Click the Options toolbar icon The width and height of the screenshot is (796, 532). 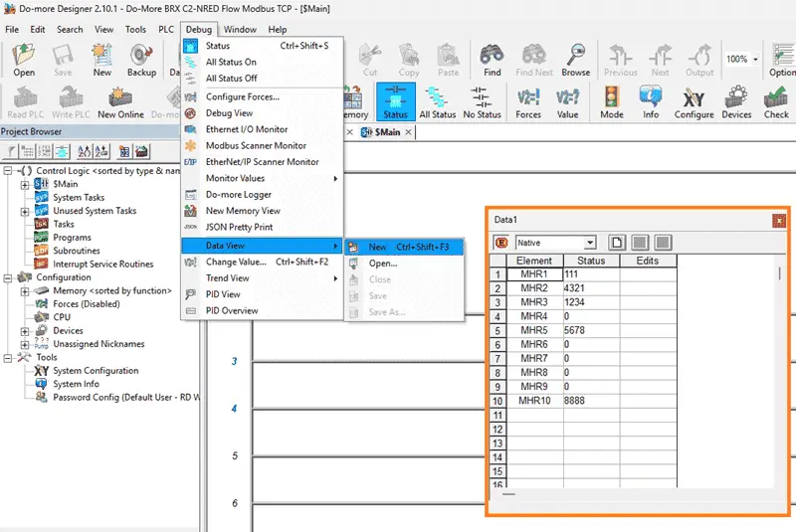point(782,60)
